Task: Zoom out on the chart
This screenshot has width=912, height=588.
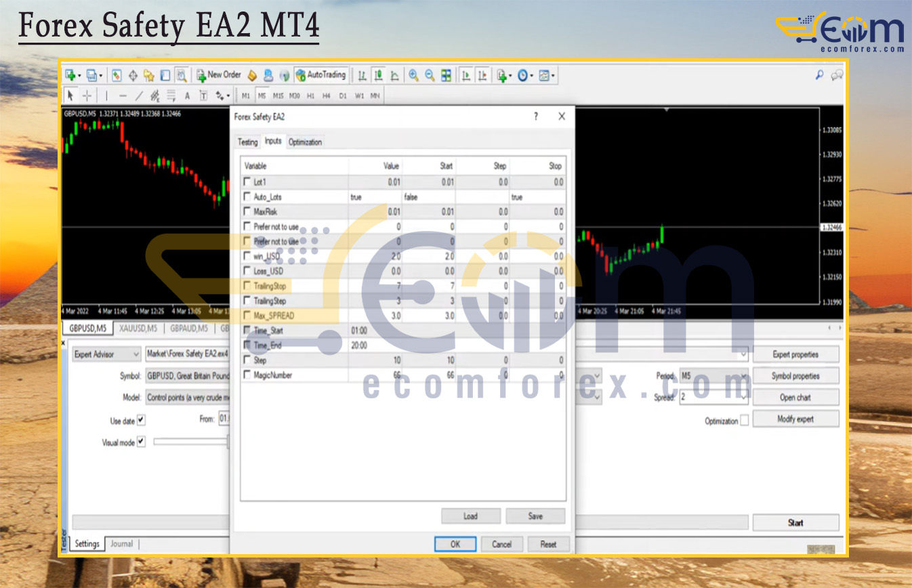Action: point(430,75)
